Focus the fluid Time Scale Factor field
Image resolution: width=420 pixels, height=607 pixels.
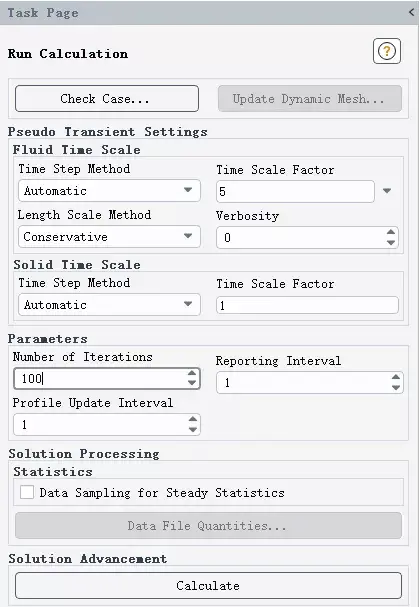click(295, 191)
